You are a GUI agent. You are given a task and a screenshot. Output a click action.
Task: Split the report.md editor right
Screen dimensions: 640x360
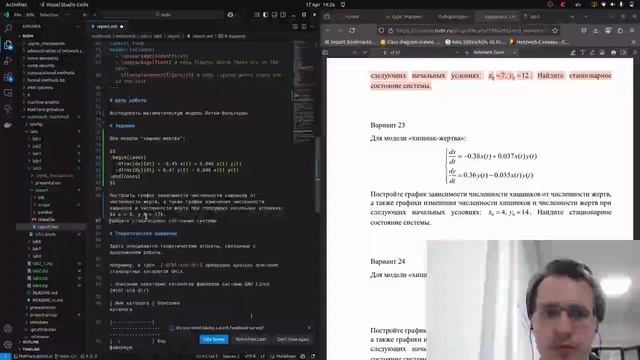(304, 27)
